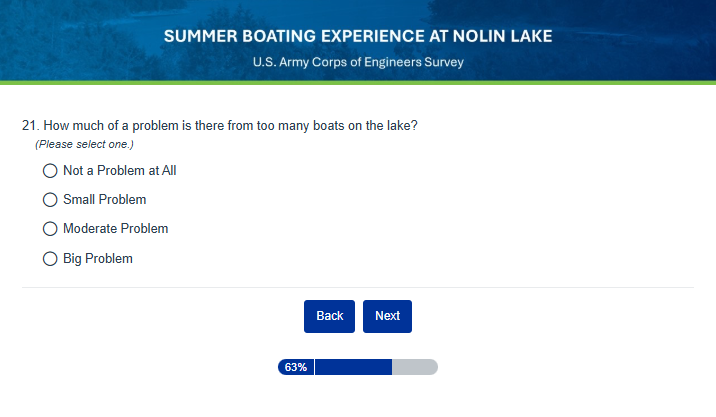
Task: Select the "Not a Problem at All" radio button
Action: 50,171
